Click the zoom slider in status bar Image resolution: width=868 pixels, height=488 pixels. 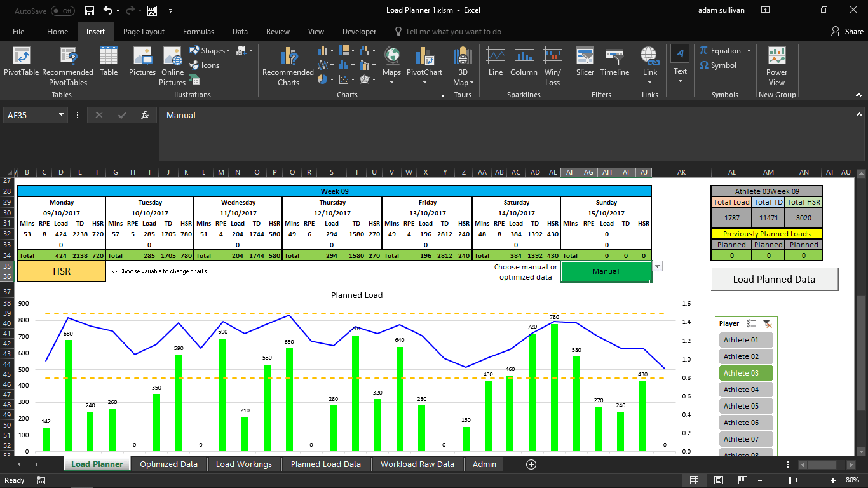pos(790,480)
